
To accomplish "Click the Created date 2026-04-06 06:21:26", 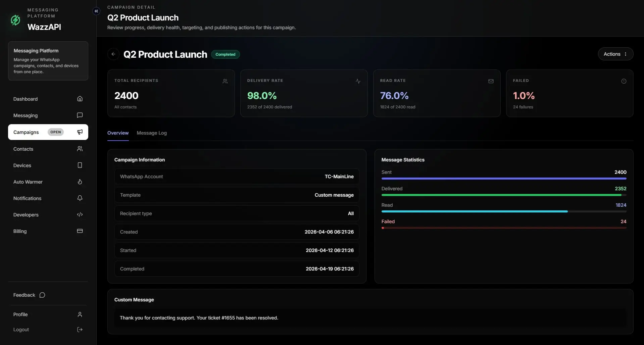I will click(x=329, y=232).
